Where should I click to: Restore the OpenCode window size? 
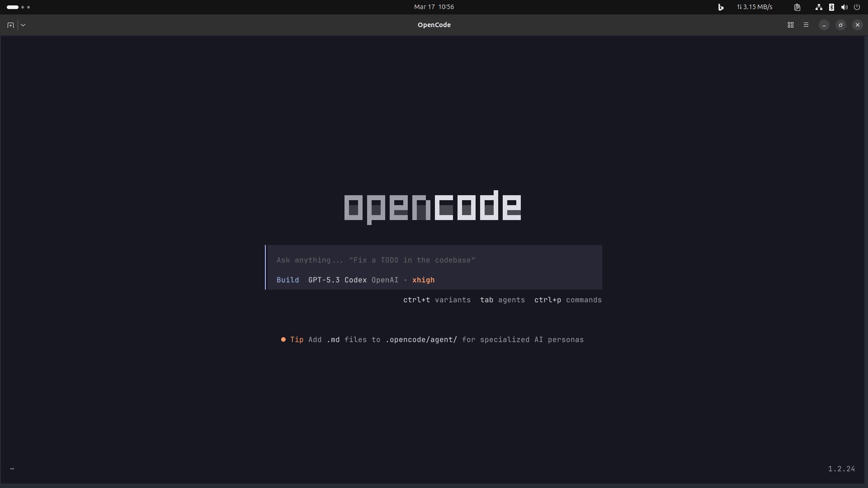pyautogui.click(x=840, y=25)
